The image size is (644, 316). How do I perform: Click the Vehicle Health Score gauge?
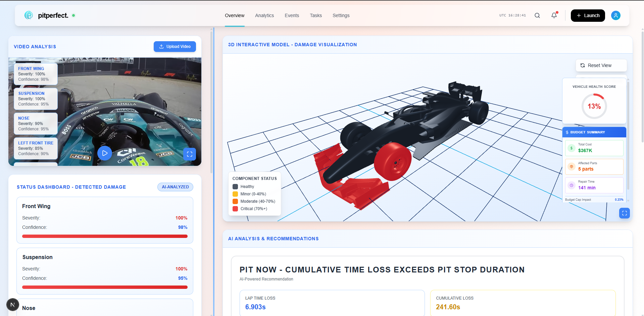click(x=594, y=106)
